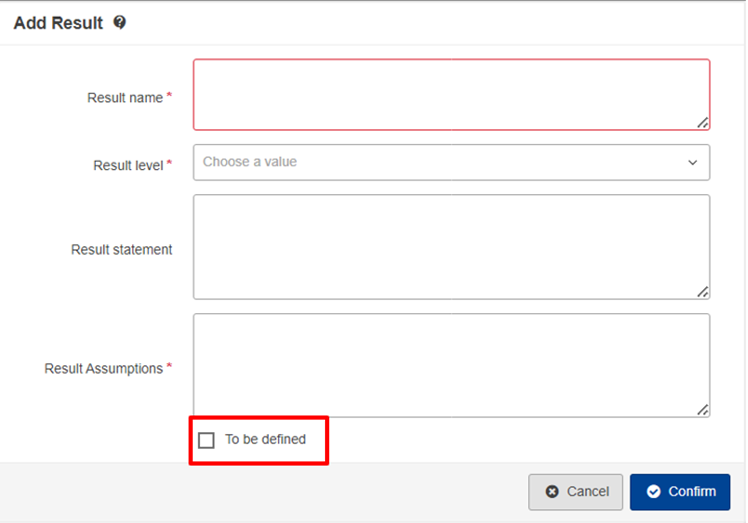The height and width of the screenshot is (523, 748).
Task: Toggle via the To be defined label text
Action: click(x=265, y=439)
